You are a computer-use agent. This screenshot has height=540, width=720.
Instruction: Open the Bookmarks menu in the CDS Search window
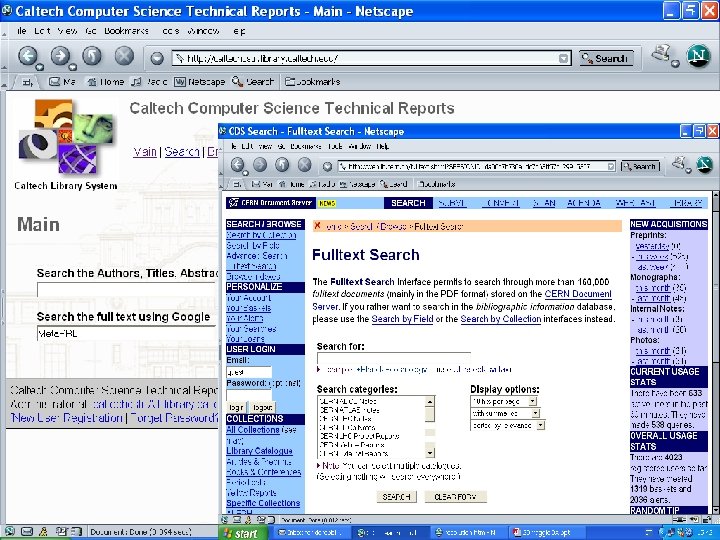[x=305, y=146]
